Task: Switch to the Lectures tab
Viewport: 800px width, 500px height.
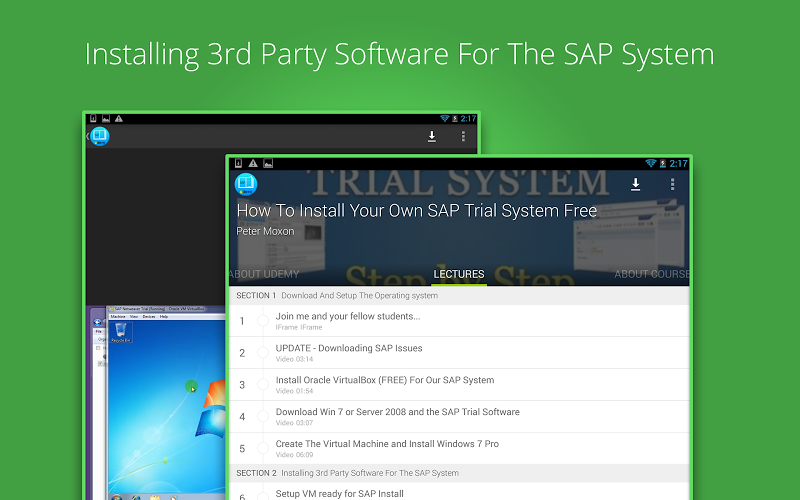Action: coord(459,274)
